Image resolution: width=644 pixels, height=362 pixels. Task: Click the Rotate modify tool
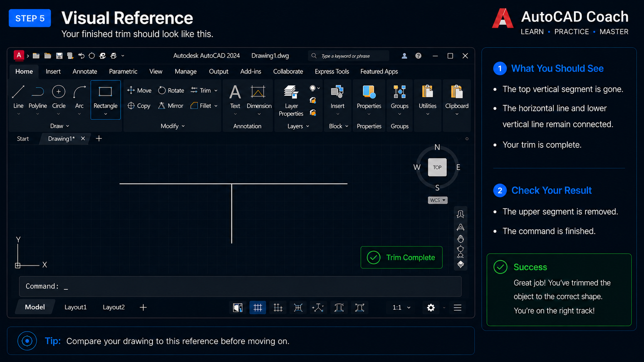tap(171, 90)
